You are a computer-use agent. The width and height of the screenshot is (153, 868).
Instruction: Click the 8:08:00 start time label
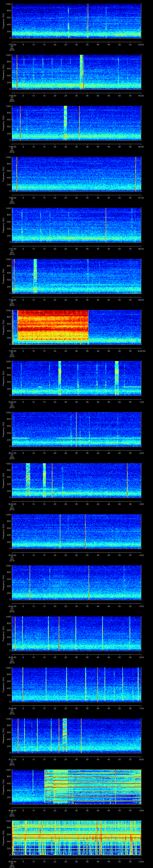tap(12, 810)
